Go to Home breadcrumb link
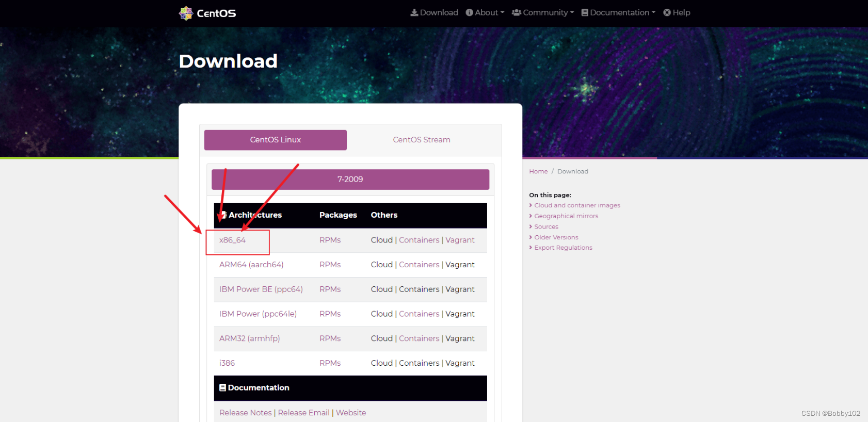Viewport: 868px width, 422px height. 538,171
